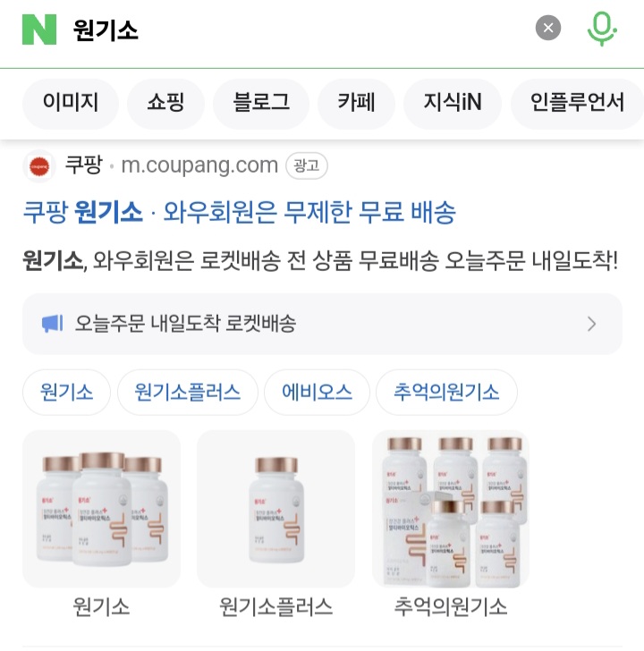Open the 인플루언서 tab
Viewport: 644px width, 651px height.
(577, 102)
